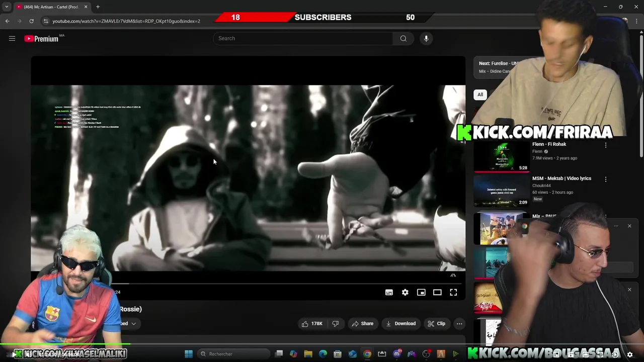
Task: Open MSM - Mektab | Video lyrics
Action: coord(561,178)
